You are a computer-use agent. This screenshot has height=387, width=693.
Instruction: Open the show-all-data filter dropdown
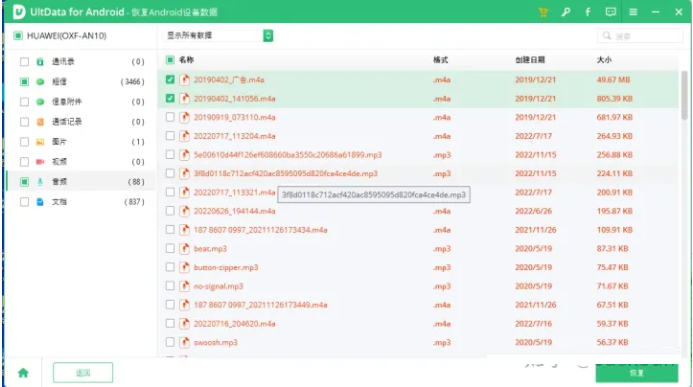pos(218,35)
